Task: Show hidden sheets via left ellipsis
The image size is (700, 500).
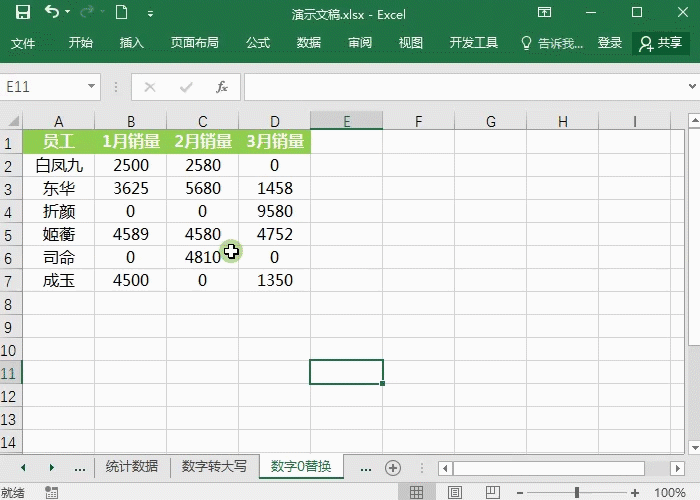Action: [x=80, y=468]
